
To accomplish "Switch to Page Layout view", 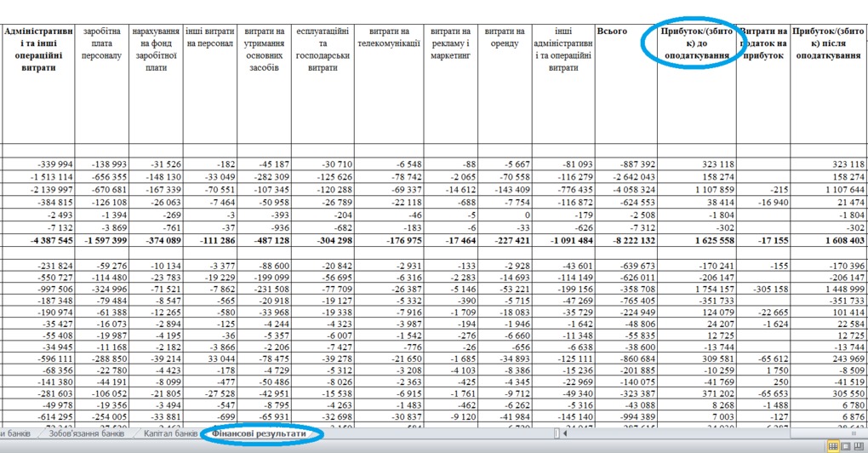I will click(x=847, y=446).
